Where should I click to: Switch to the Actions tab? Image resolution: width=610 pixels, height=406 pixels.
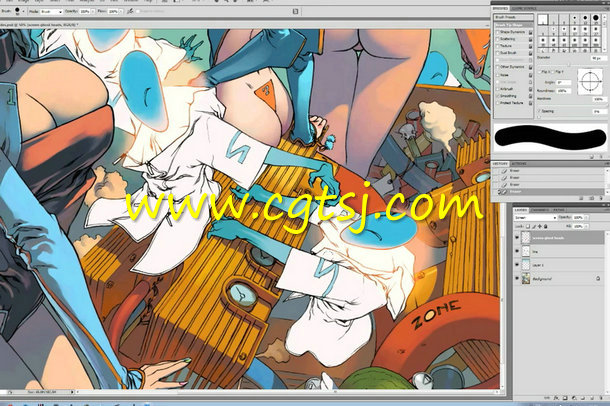[519, 164]
